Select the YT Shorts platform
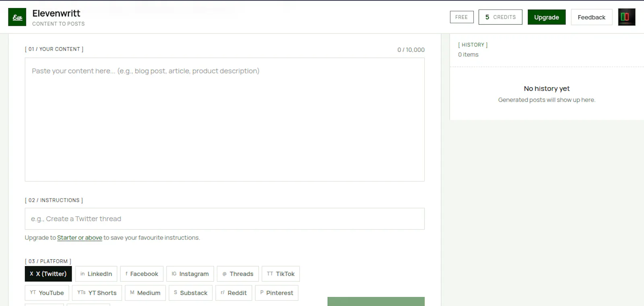644x306 pixels. point(97,293)
